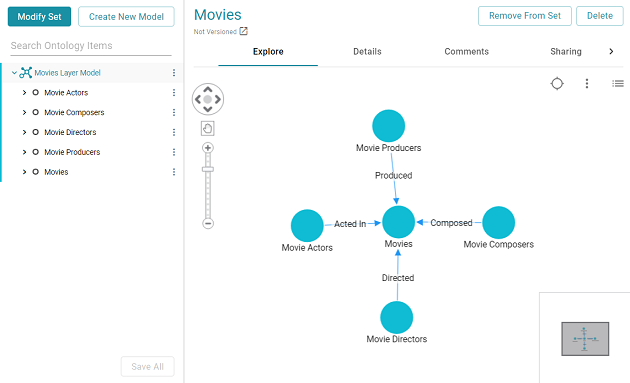
Task: Click the recenter graph crosshair icon
Action: [557, 84]
